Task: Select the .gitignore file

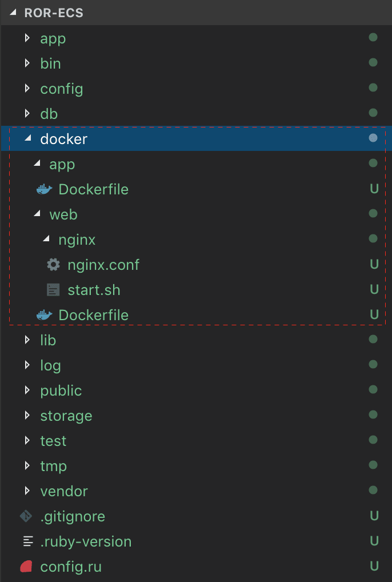Action: click(x=73, y=517)
